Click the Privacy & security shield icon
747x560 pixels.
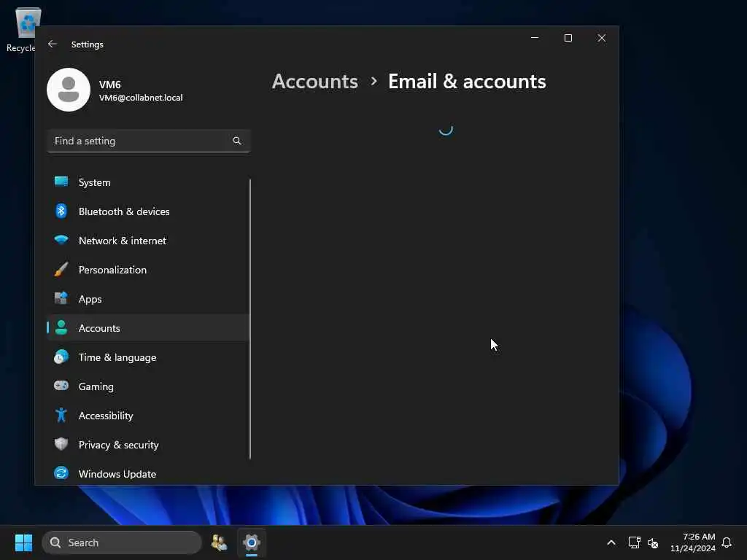(61, 444)
